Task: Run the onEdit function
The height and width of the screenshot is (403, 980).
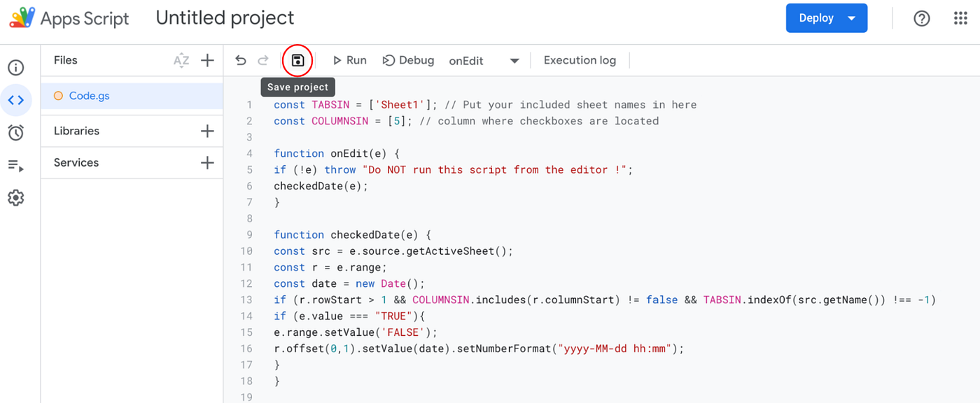Action: tap(349, 60)
